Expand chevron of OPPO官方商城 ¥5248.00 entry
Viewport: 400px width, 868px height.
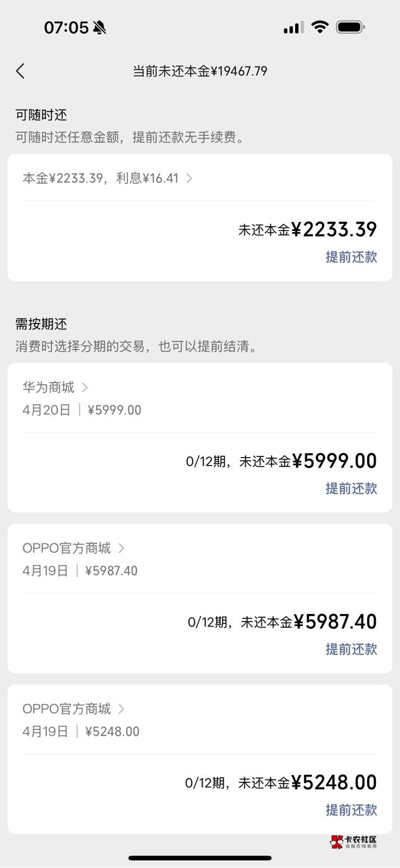(122, 708)
